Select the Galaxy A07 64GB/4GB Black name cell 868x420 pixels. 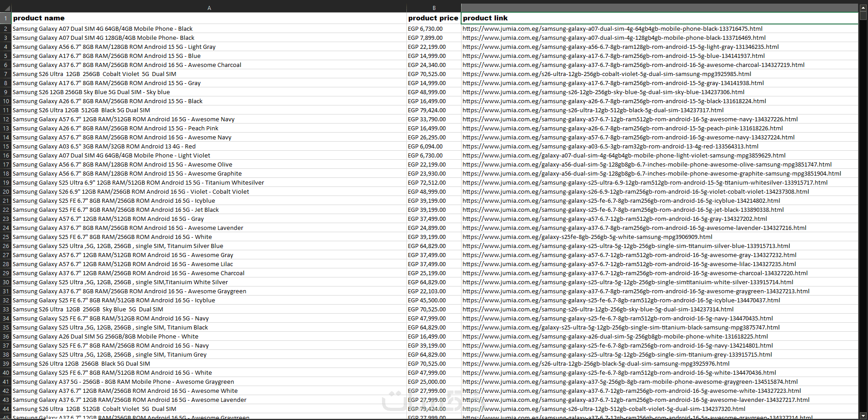[x=209, y=29]
